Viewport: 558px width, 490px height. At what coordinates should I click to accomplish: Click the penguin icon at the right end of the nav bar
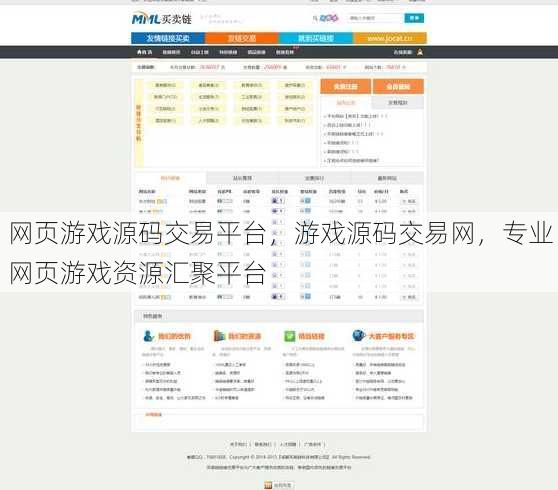click(x=420, y=52)
